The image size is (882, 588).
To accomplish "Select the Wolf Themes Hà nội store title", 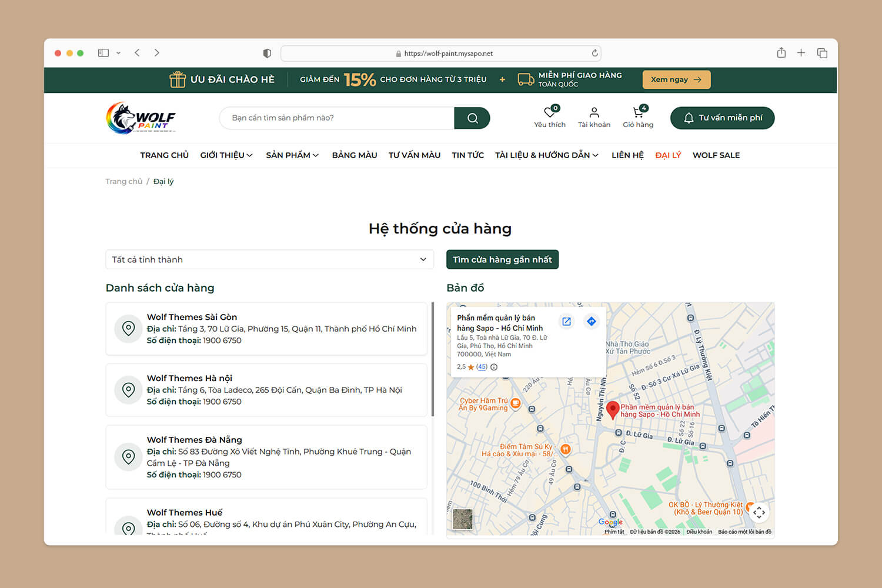I will [x=189, y=378].
